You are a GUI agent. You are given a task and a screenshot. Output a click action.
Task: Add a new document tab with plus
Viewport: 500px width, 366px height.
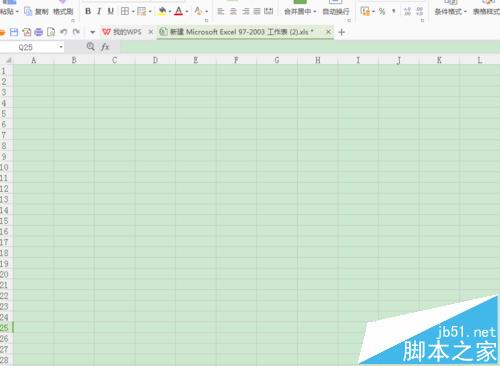point(341,32)
